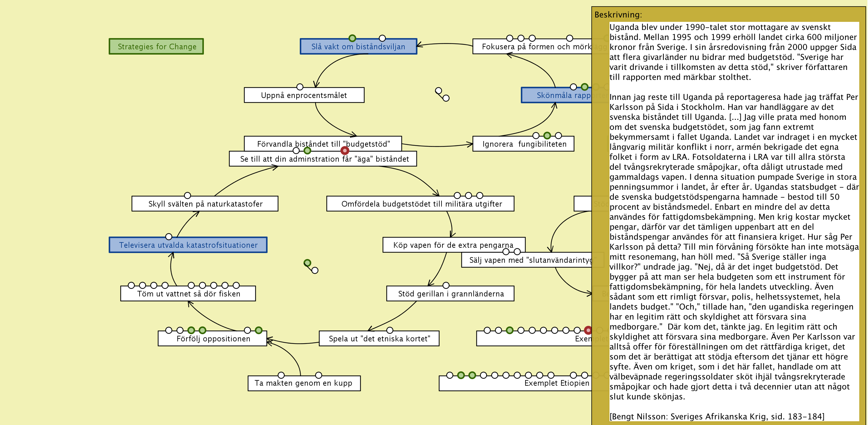868x425 pixels.
Task: Click green marker on Slå vakt om biståndsviljan
Action: pyautogui.click(x=352, y=38)
